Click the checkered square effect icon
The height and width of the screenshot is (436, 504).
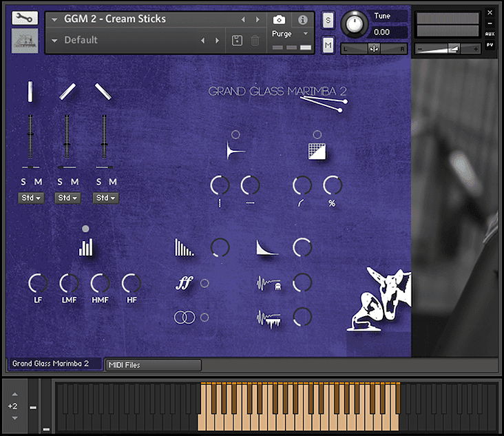pyautogui.click(x=317, y=151)
